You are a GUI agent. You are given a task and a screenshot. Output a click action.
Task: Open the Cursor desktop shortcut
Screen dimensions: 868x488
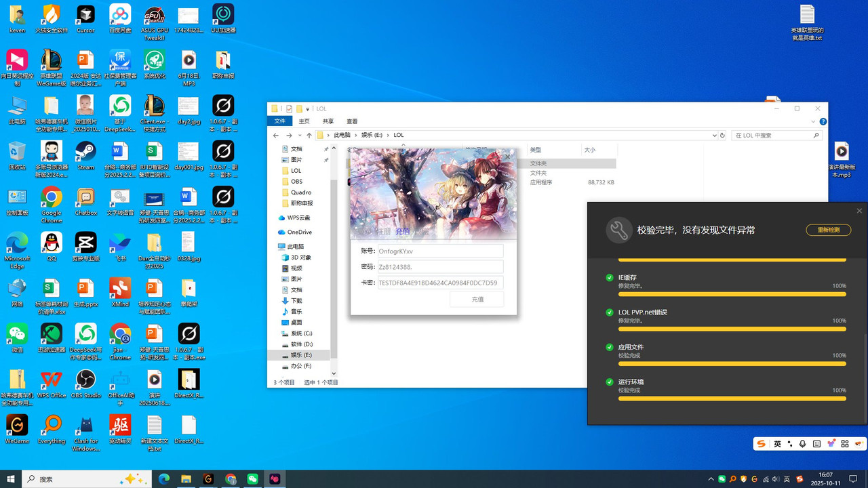85,19
